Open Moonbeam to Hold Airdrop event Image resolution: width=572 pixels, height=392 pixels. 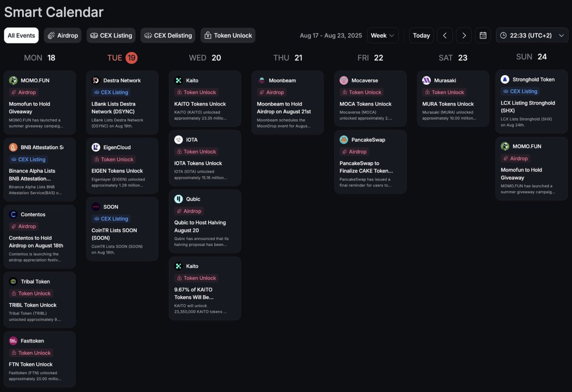(x=287, y=103)
